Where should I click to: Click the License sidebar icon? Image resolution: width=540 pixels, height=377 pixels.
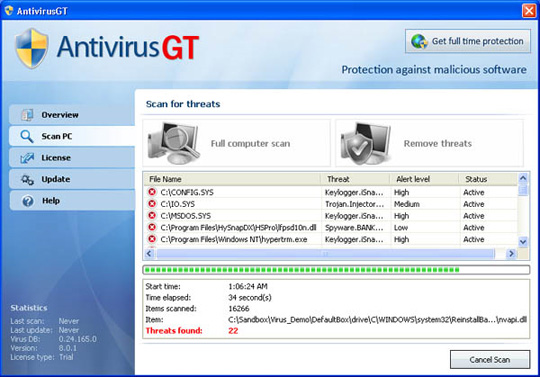point(27,158)
